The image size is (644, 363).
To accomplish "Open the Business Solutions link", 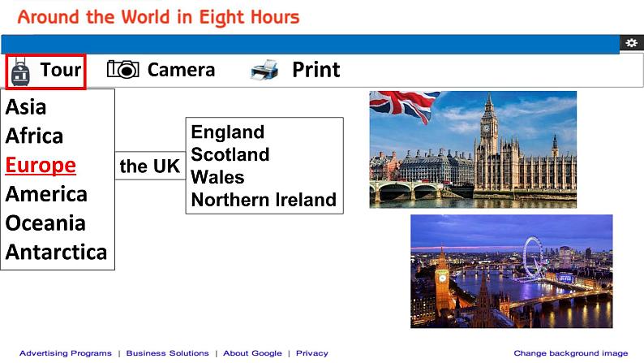I will 167,353.
